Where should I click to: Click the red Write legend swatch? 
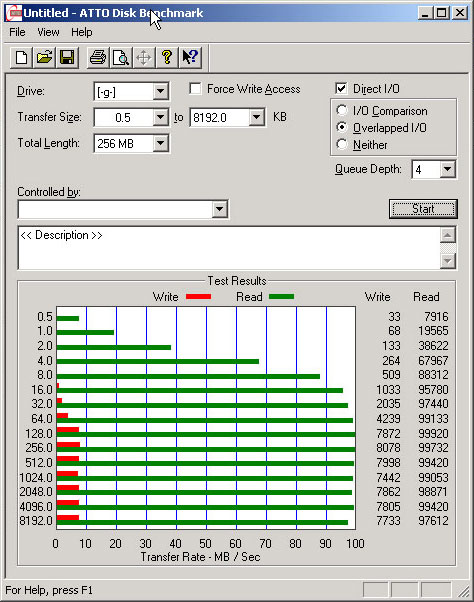click(x=198, y=296)
